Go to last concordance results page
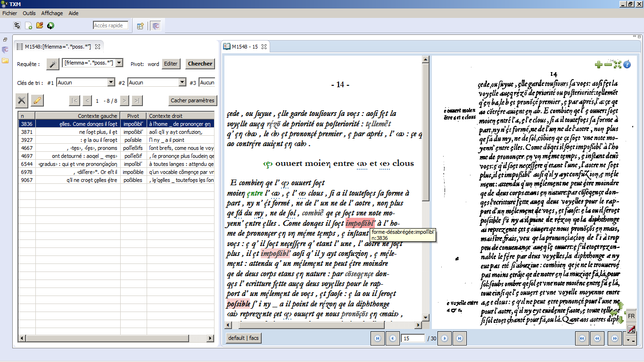The width and height of the screenshot is (644, 362). (137, 100)
